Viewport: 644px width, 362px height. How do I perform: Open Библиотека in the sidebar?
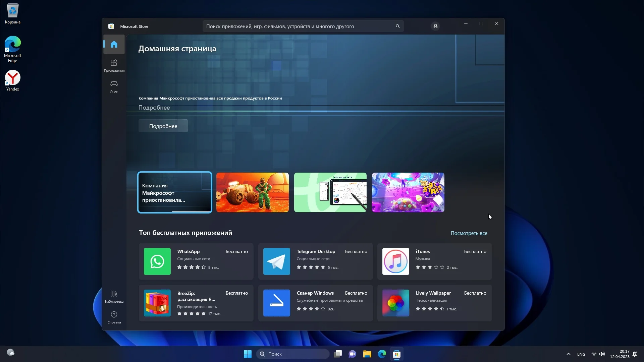click(x=114, y=297)
